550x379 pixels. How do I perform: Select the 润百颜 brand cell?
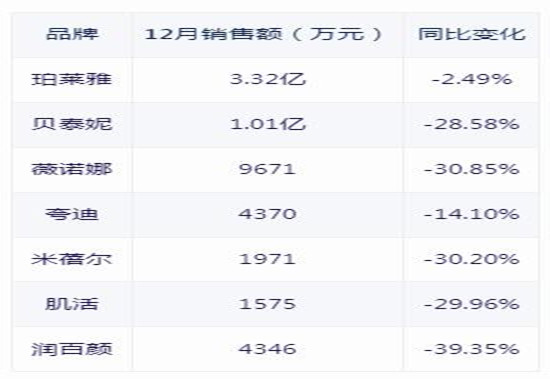point(72,349)
